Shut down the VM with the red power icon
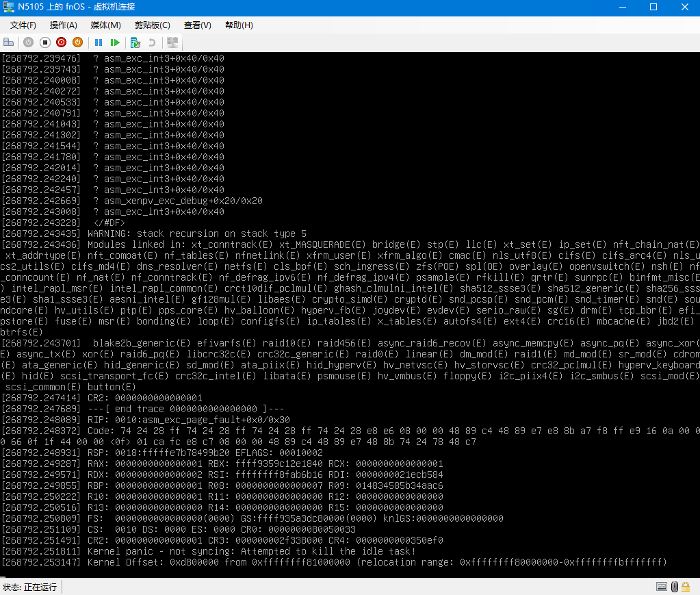This screenshot has height=595, width=700. pyautogui.click(x=61, y=42)
